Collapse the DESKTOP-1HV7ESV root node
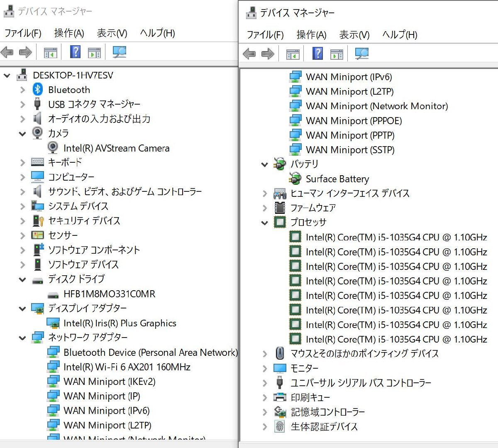 [x=7, y=75]
